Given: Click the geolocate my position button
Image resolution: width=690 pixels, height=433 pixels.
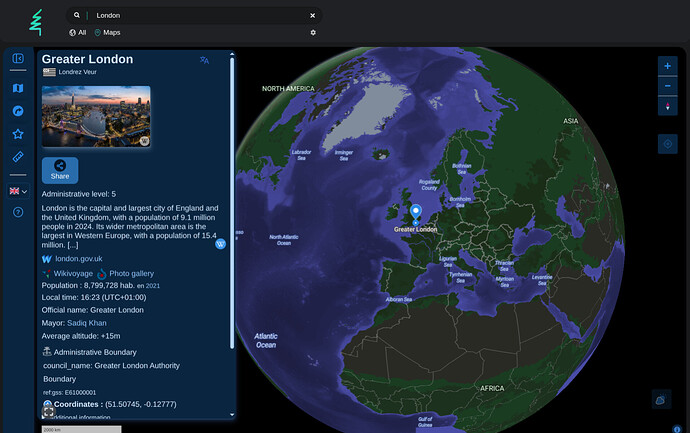Looking at the screenshot, I should (x=668, y=144).
